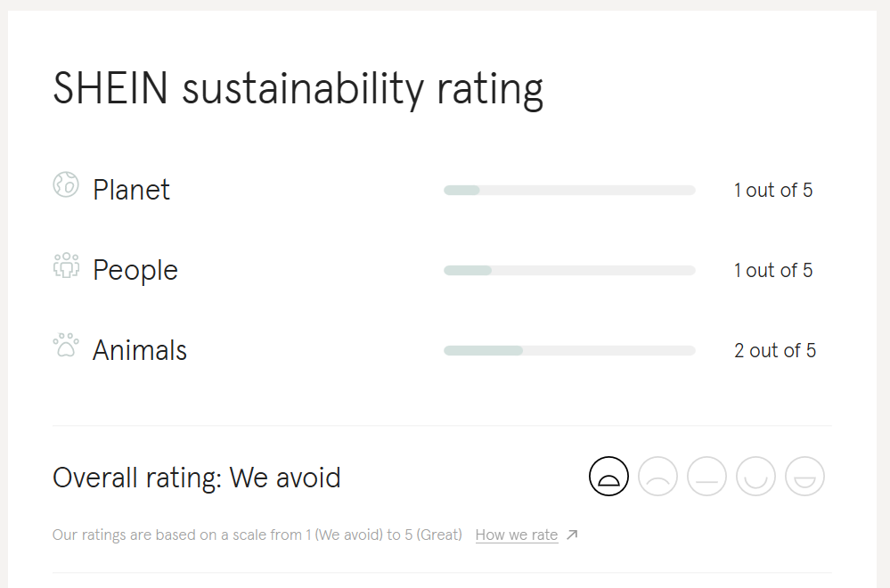
Task: Open the How we rate link
Action: [x=517, y=535]
